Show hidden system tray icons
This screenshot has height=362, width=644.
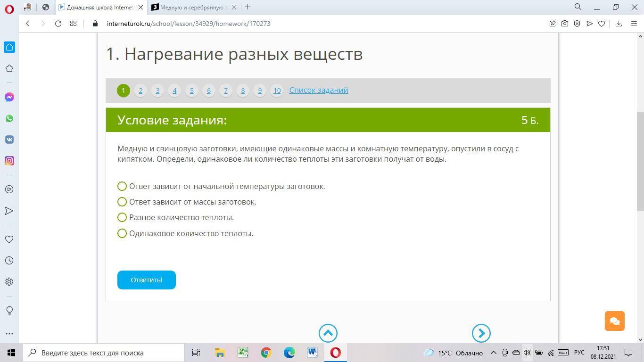494,353
